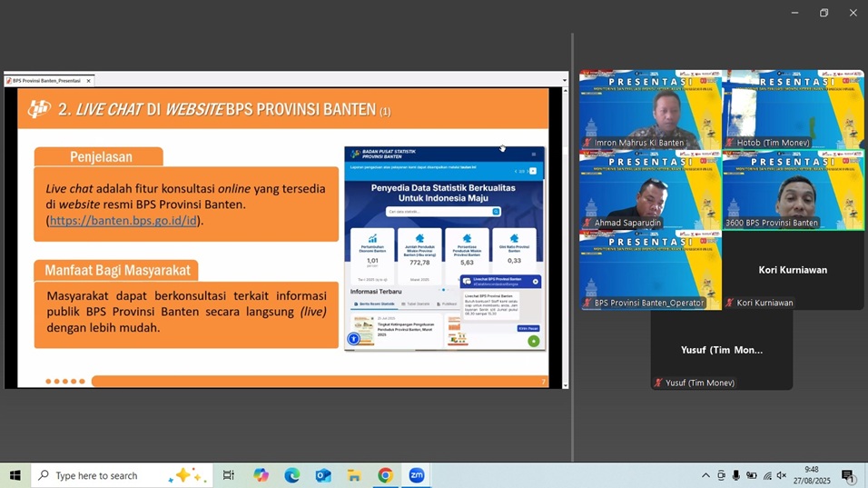Close the BPS Provinsi Banten_Presentasi tab
Viewport: 868px width, 488px height.
pyautogui.click(x=89, y=81)
